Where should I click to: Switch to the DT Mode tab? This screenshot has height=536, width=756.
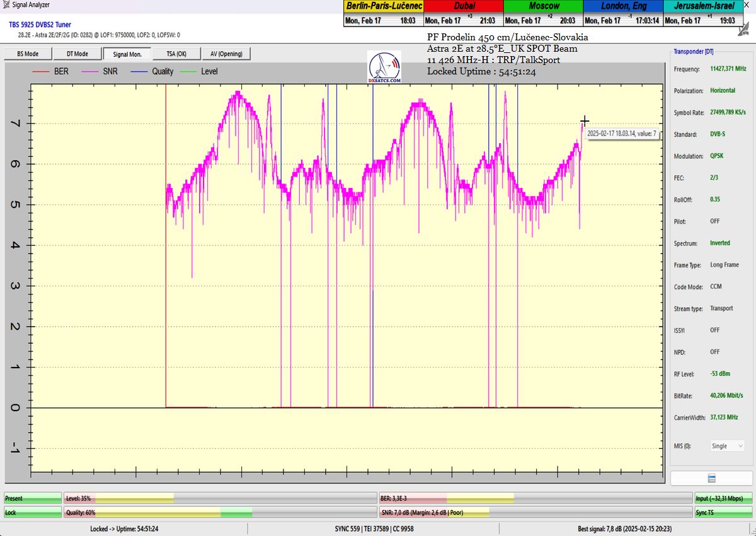coord(77,54)
